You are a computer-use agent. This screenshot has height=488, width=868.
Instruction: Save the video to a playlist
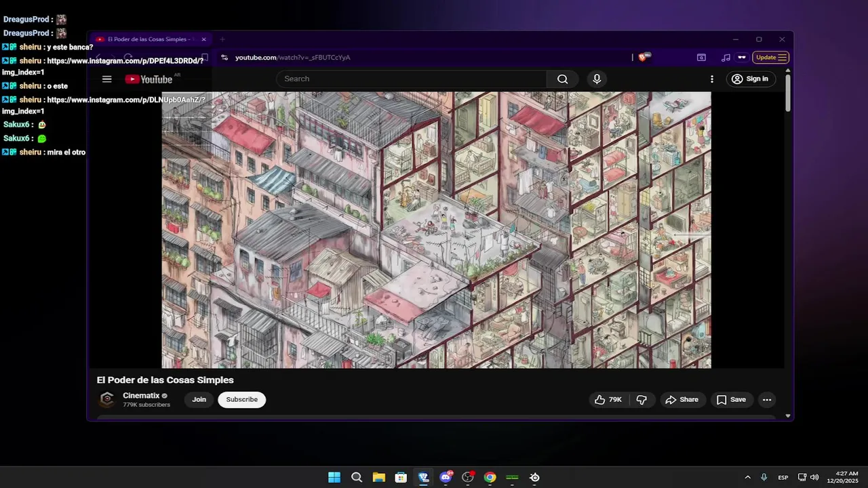tap(732, 400)
